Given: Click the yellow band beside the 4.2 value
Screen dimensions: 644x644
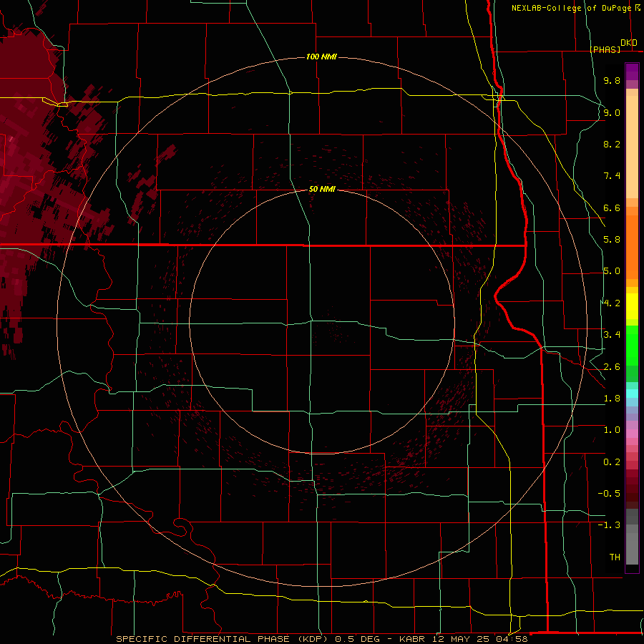Looking at the screenshot, I should click(x=632, y=306).
